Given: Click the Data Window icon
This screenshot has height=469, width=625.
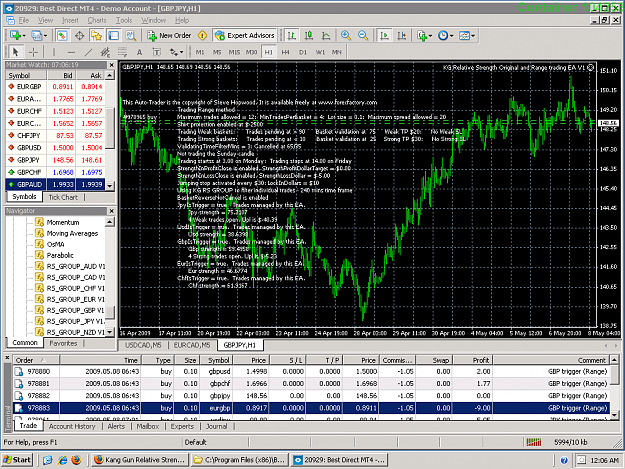Looking at the screenshot, I should pos(80,35).
